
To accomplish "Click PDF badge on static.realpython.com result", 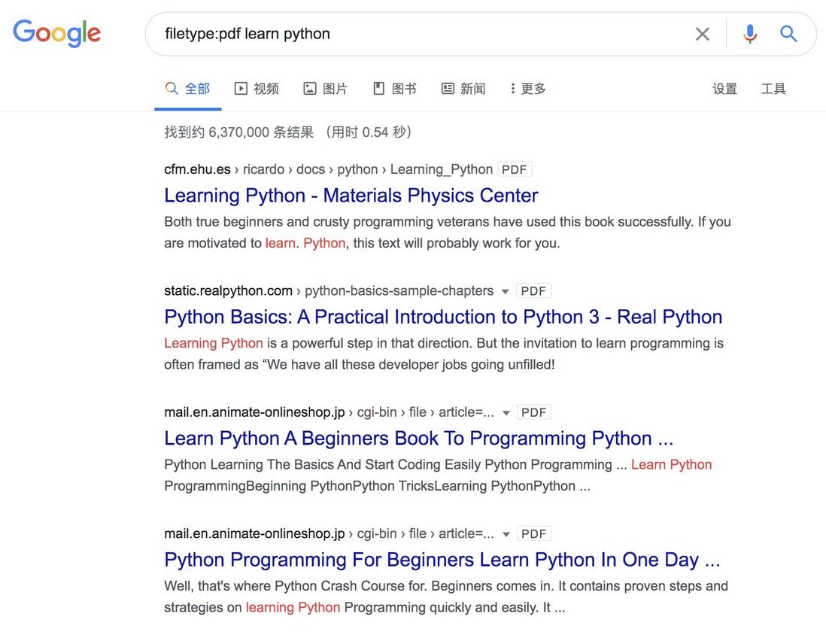I will pos(533,291).
